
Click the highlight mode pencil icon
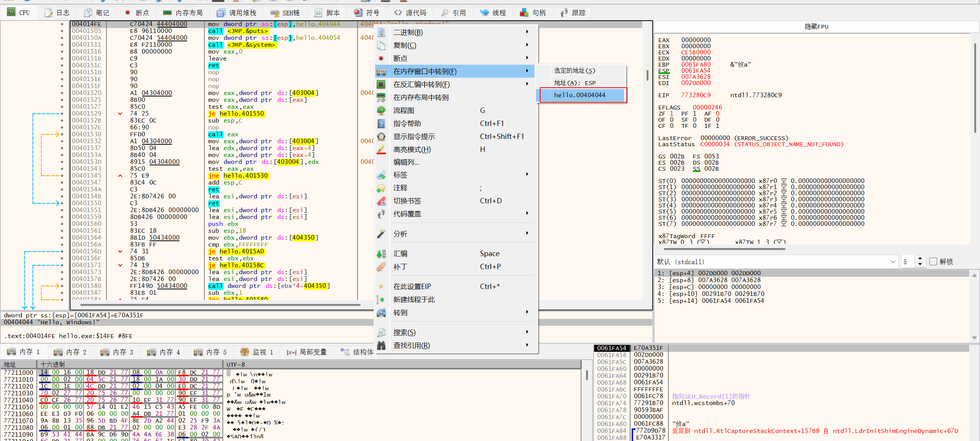tap(381, 150)
